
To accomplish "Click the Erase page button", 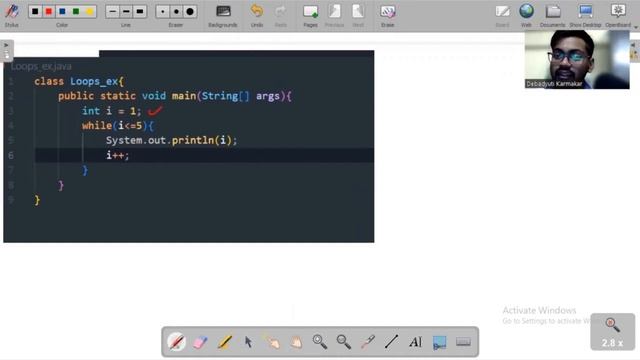I will [387, 15].
